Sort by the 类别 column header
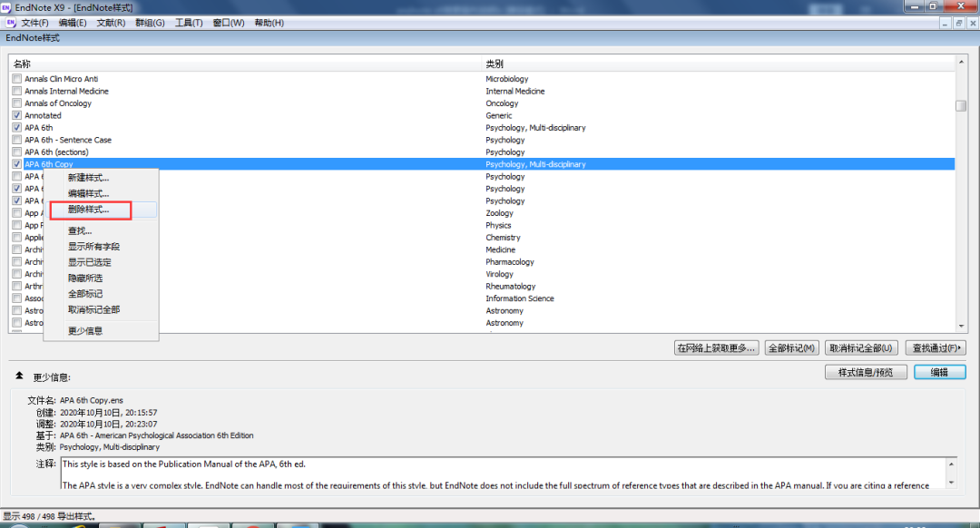 coord(719,64)
